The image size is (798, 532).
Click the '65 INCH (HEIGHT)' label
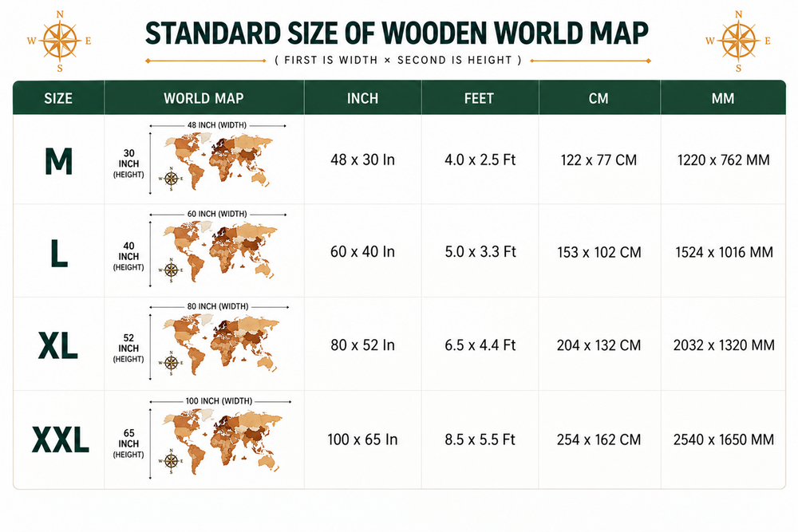128,443
